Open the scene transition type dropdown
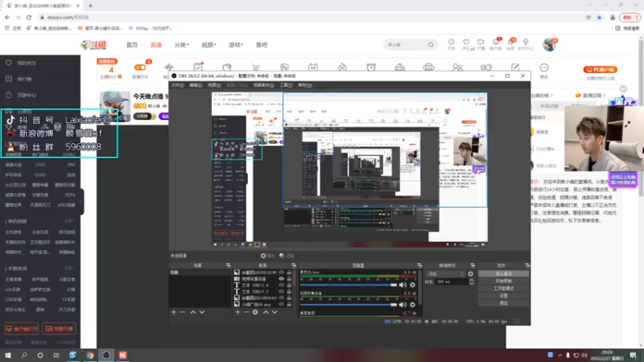 click(x=446, y=274)
